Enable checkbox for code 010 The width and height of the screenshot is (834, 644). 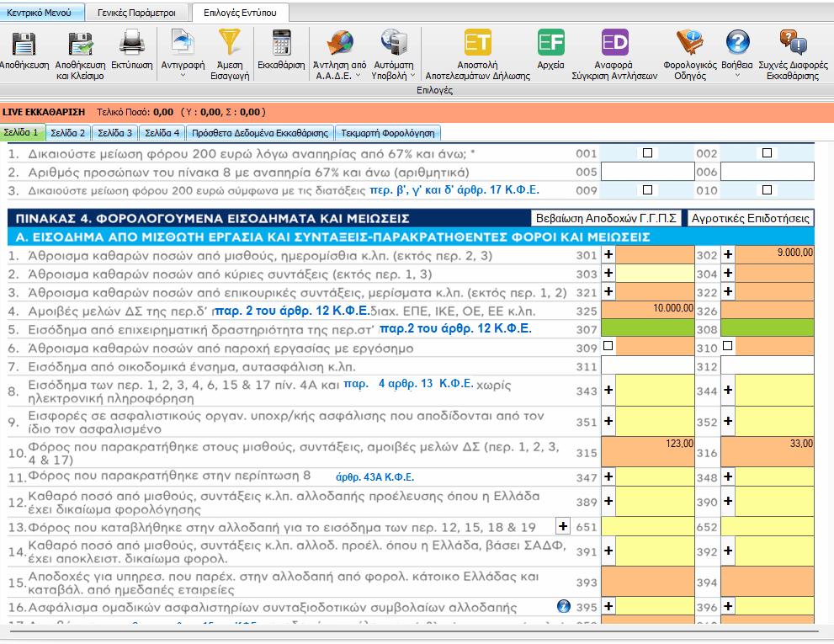click(x=766, y=190)
